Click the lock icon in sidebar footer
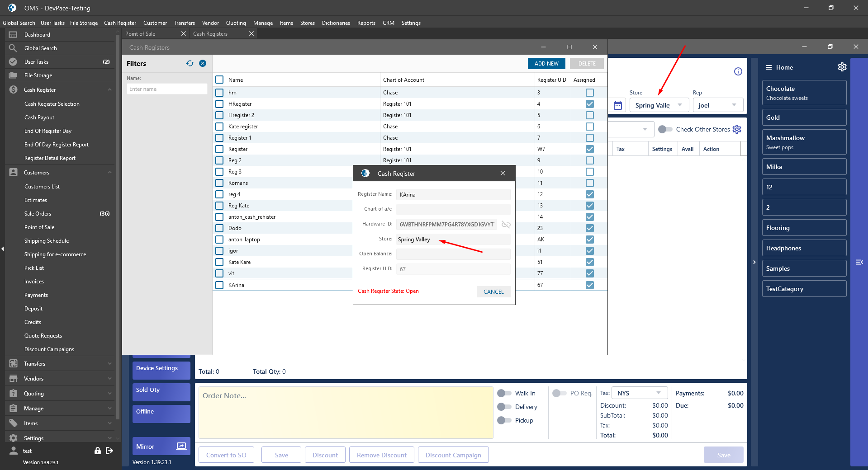The image size is (868, 470). [97, 451]
